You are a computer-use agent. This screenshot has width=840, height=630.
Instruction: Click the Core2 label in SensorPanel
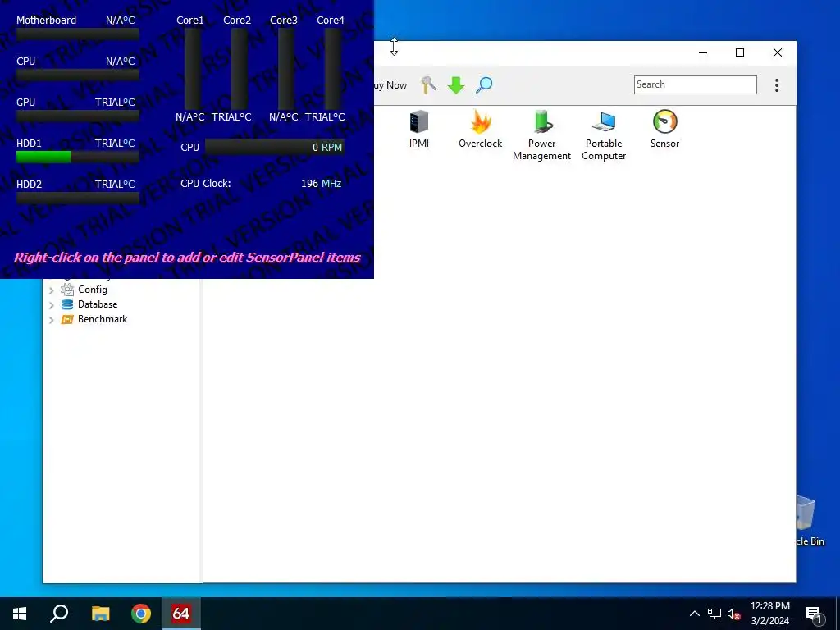click(237, 21)
